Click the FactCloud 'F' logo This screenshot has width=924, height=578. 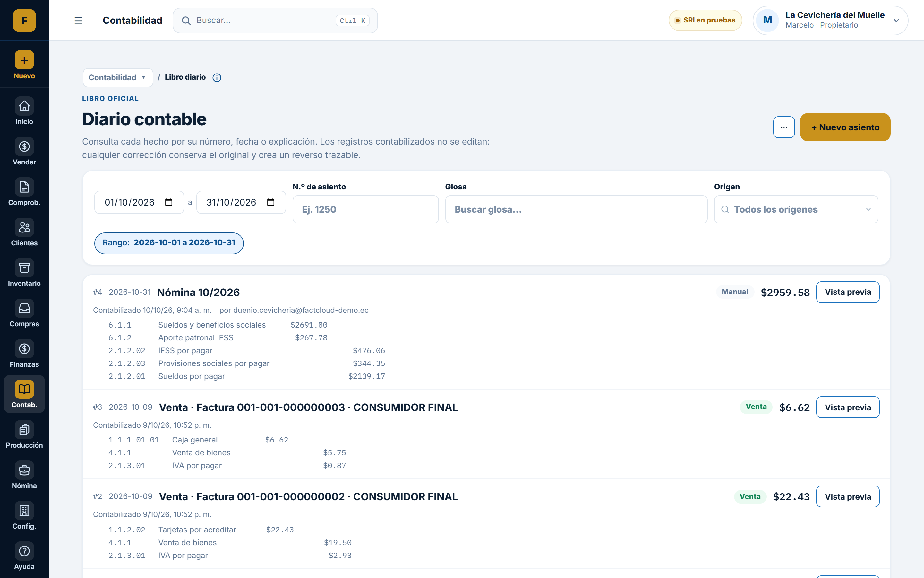tap(24, 20)
